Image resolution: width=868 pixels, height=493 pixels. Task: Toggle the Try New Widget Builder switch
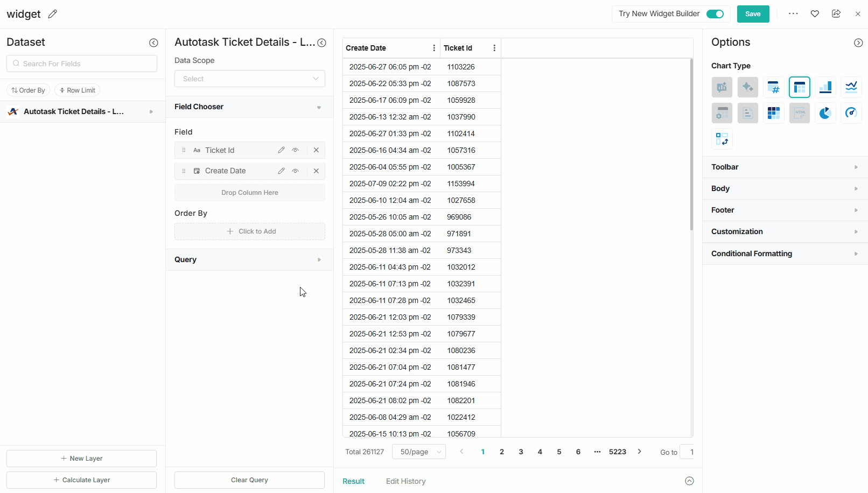pyautogui.click(x=715, y=14)
